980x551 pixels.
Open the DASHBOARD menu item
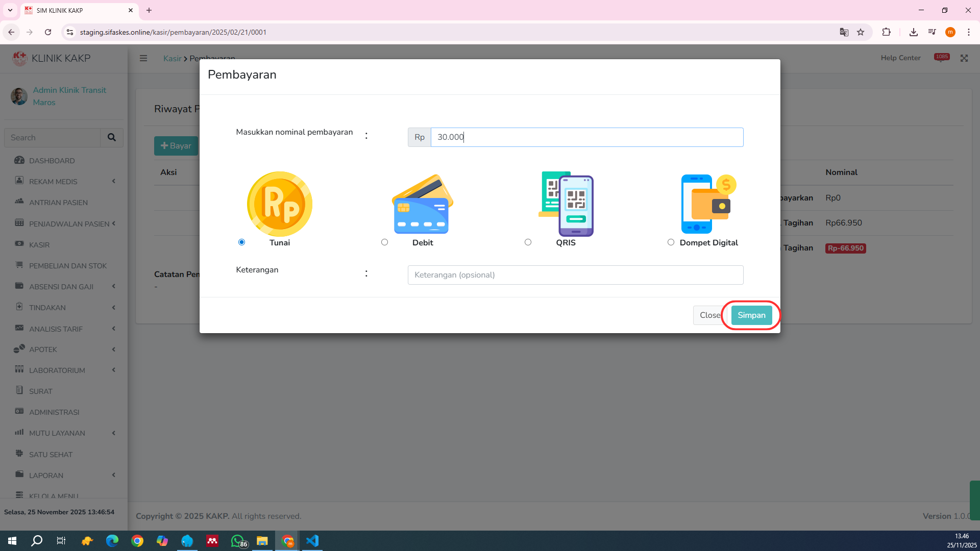(x=52, y=161)
